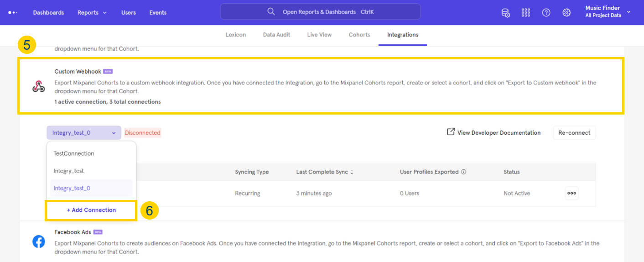Expand the Reports dropdown menu
The height and width of the screenshot is (262, 644).
[92, 12]
